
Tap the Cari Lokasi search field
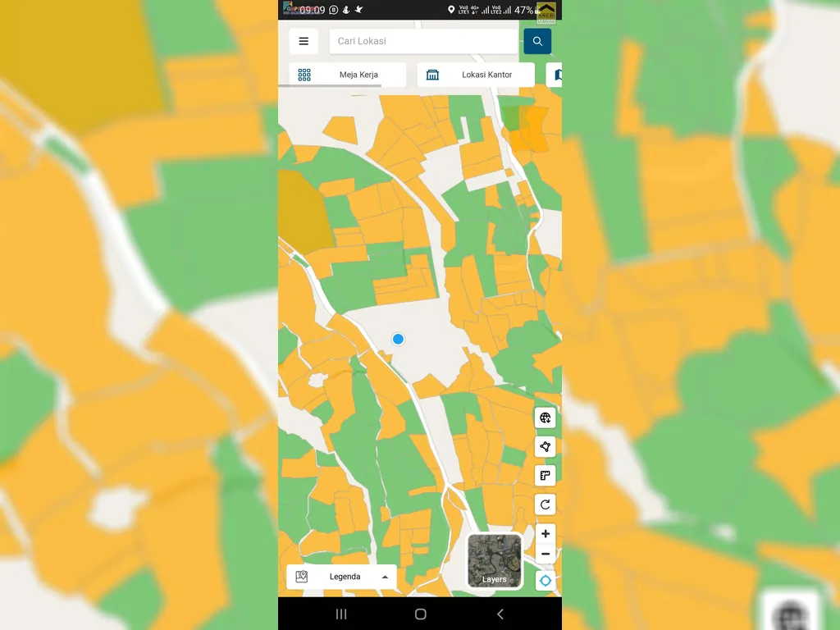422,41
